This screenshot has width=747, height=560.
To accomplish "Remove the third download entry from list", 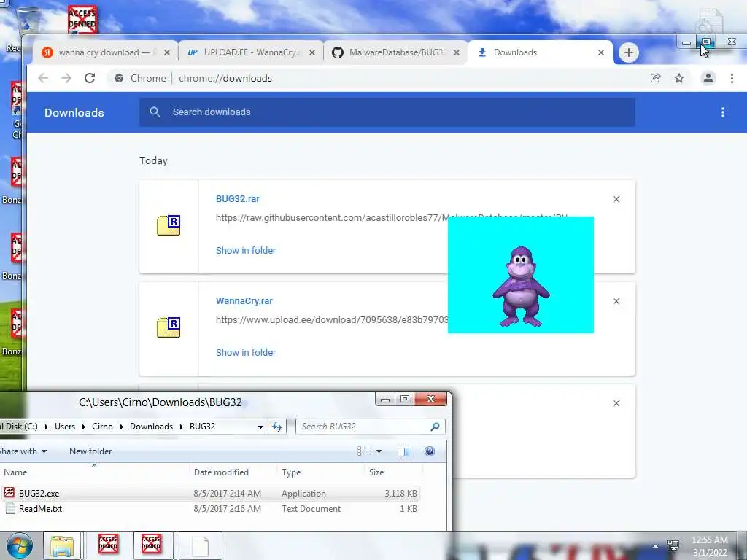I will tap(616, 403).
